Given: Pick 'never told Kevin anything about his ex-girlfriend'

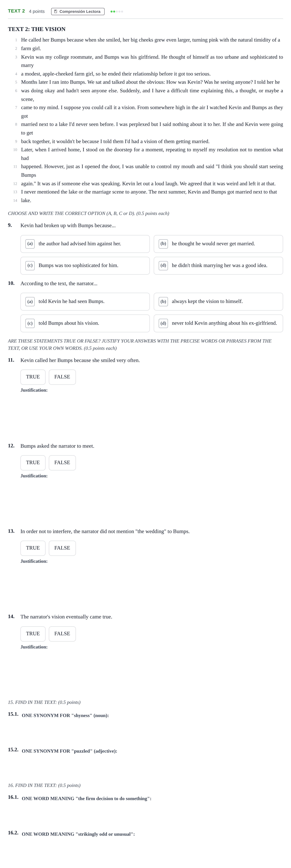Looking at the screenshot, I should point(218,323).
